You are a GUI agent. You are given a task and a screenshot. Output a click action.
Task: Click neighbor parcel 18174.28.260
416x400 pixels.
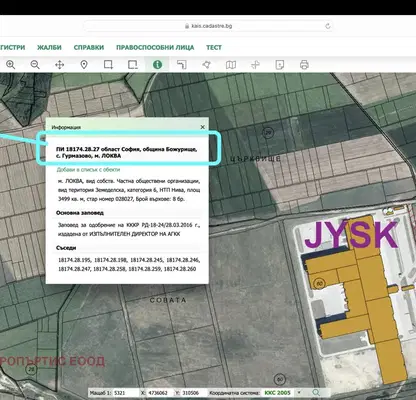pyautogui.click(x=180, y=269)
